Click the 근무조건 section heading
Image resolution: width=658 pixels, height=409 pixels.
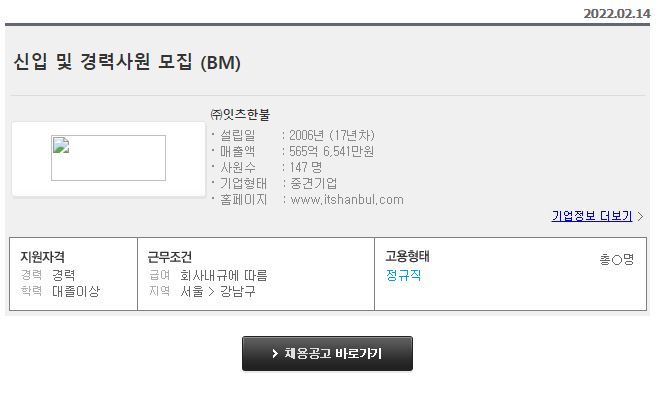point(170,256)
